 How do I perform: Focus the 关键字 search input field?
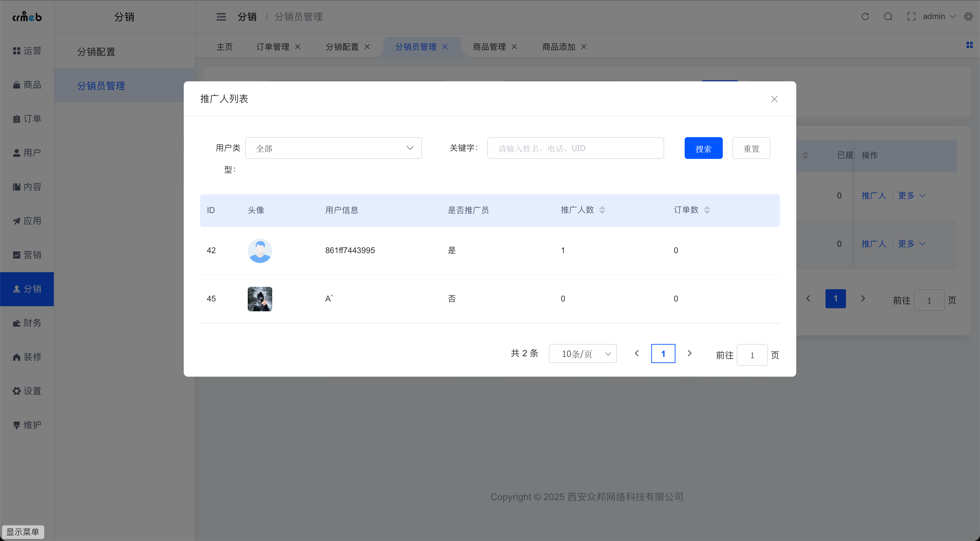pyautogui.click(x=575, y=148)
